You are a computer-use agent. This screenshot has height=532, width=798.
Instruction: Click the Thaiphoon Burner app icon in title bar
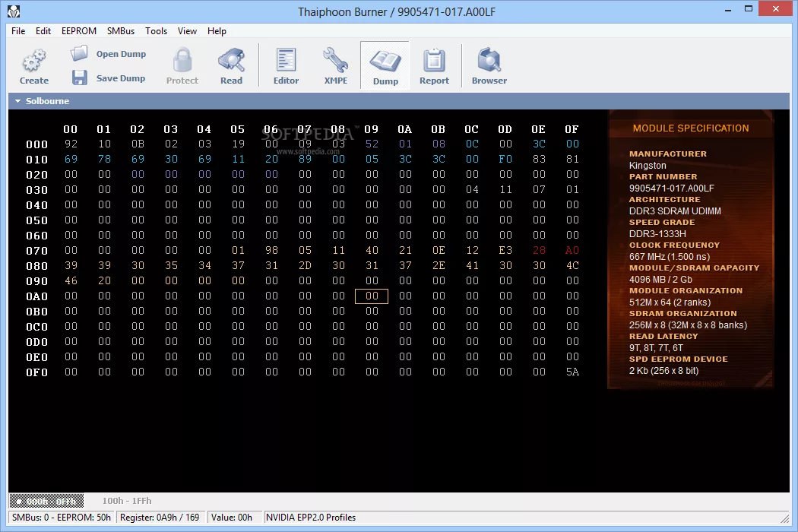(14, 11)
